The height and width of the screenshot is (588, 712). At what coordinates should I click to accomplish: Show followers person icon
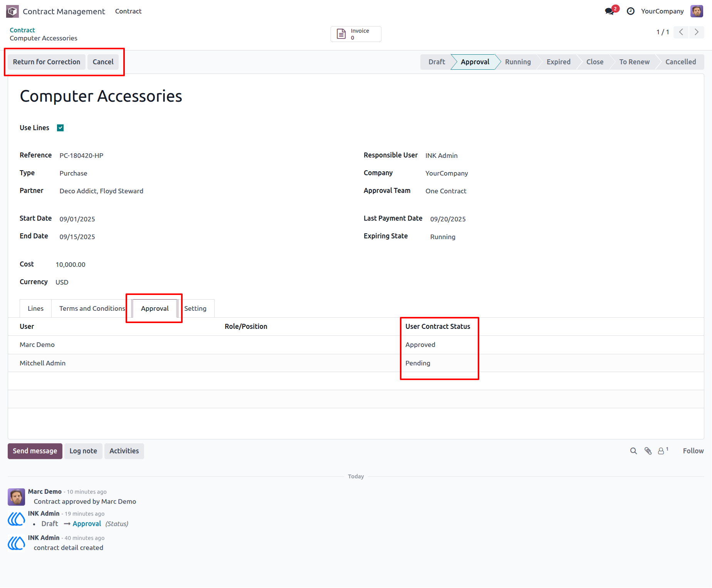click(663, 451)
